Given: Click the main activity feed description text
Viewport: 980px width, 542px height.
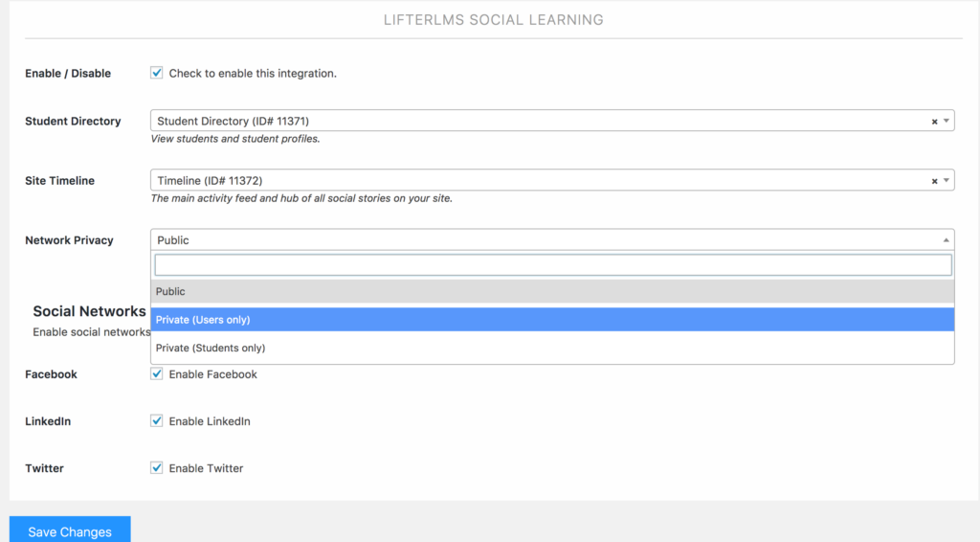Looking at the screenshot, I should [x=301, y=198].
